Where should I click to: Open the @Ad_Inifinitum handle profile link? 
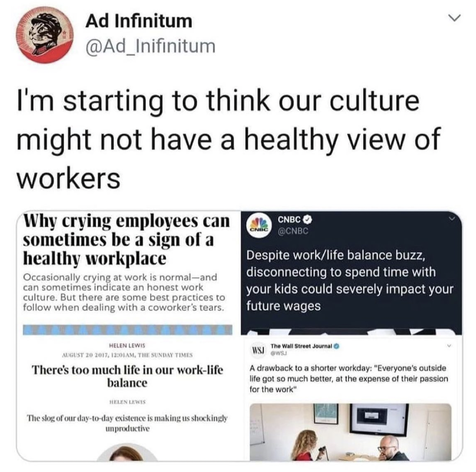tap(150, 46)
